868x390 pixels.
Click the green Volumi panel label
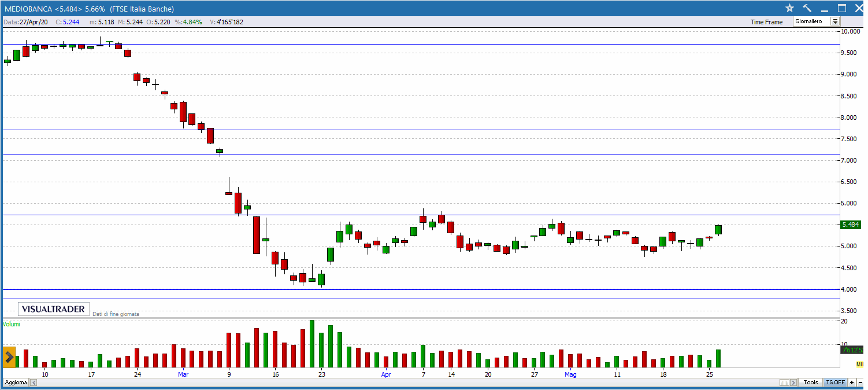[12, 324]
